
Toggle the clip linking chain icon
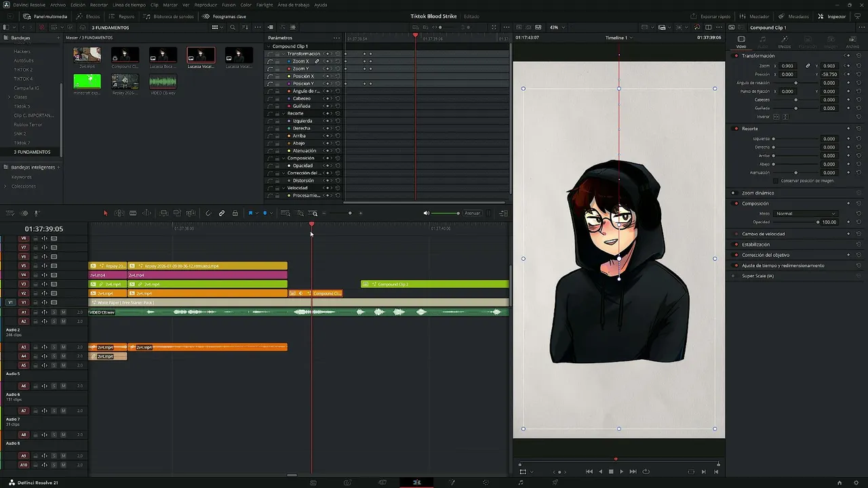[222, 213]
